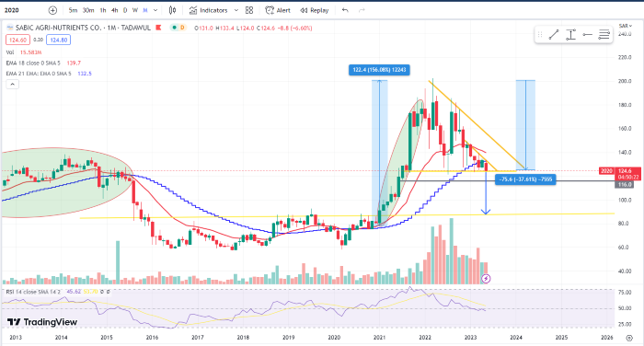Create a new Alert
Screen dimensions: 644x346
(x=278, y=10)
